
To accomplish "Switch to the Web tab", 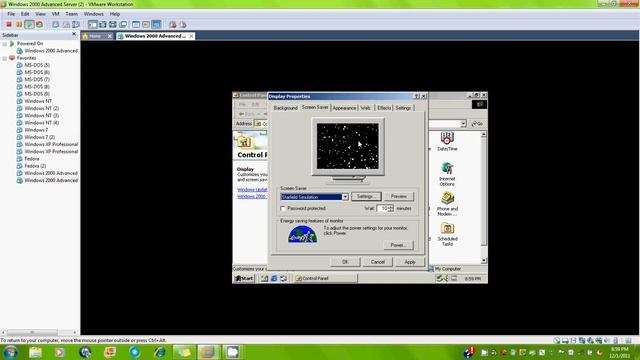I will [x=365, y=108].
